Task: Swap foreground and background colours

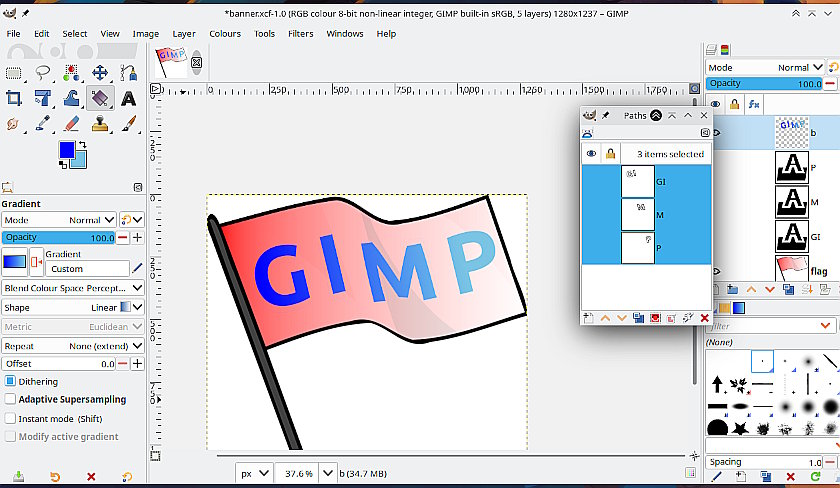Action: (84, 144)
